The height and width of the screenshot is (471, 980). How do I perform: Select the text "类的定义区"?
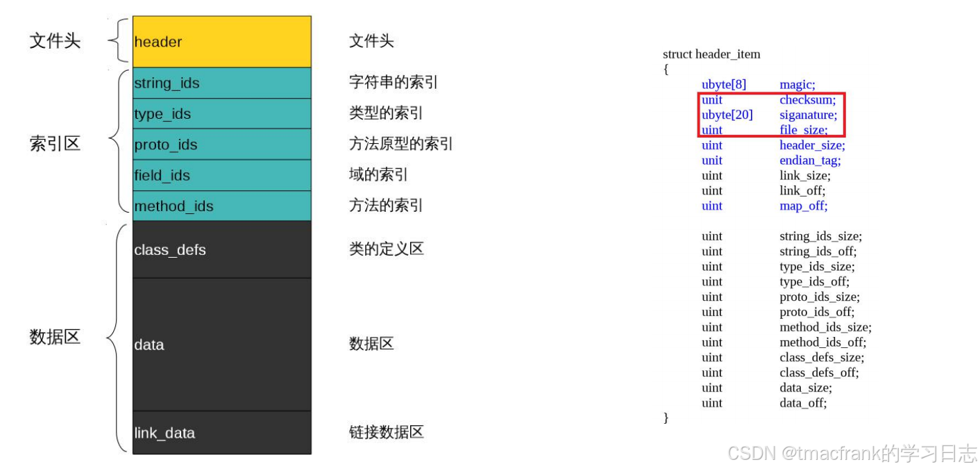pyautogui.click(x=386, y=249)
